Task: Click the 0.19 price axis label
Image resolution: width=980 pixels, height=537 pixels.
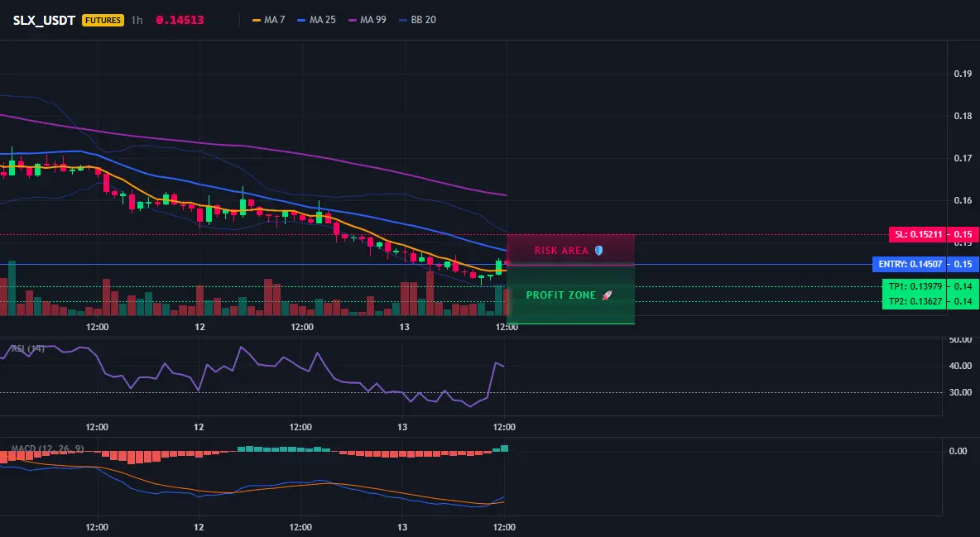Action: tap(963, 74)
